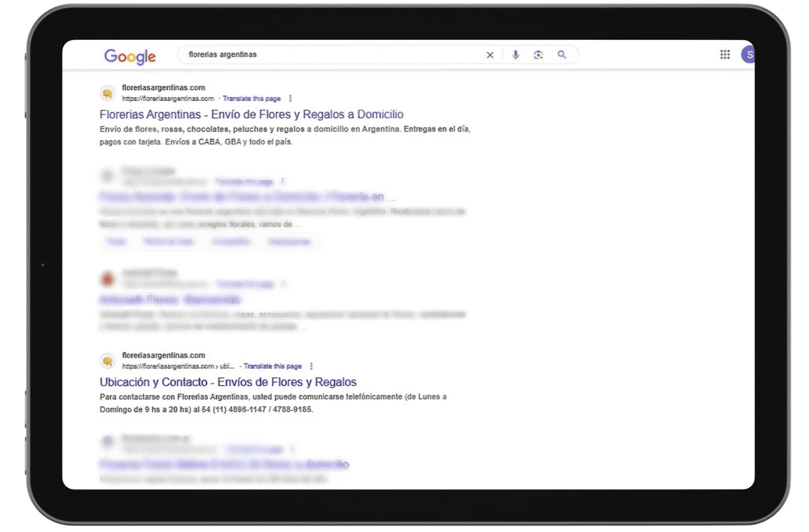
Task: Click the favicon beside the Ubicación y Contacto result
Action: point(107,361)
